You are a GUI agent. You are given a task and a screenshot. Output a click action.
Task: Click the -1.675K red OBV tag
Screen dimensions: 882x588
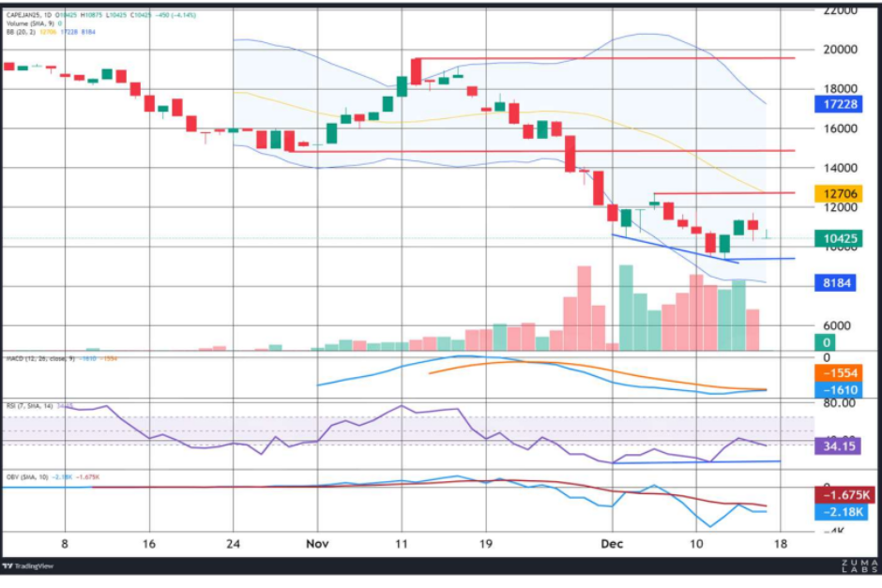pyautogui.click(x=844, y=495)
